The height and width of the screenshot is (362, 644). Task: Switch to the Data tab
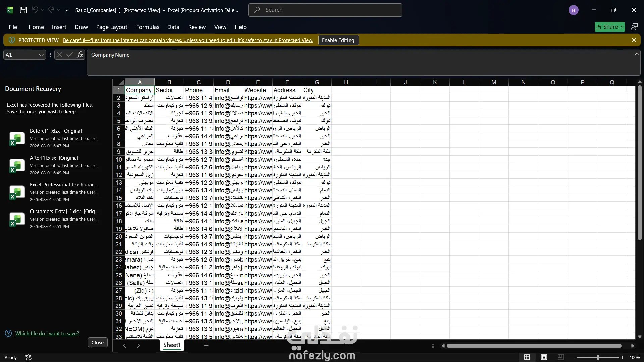click(x=173, y=27)
